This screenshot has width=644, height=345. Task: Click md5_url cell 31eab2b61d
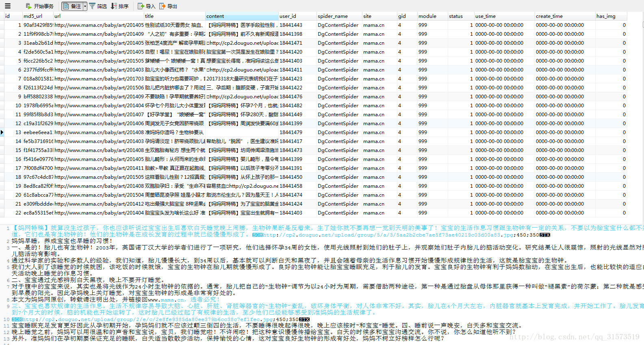pos(38,43)
